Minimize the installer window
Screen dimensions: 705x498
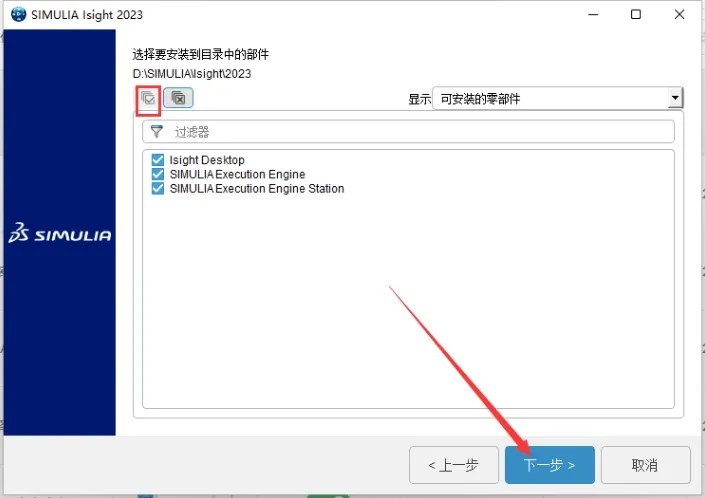pos(593,14)
